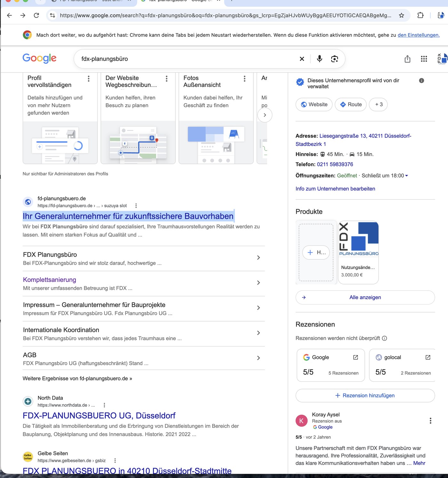Viewport: 448px width, 478px height.
Task: Click 'Alle anzeigen' under Produkte
Action: click(365, 298)
